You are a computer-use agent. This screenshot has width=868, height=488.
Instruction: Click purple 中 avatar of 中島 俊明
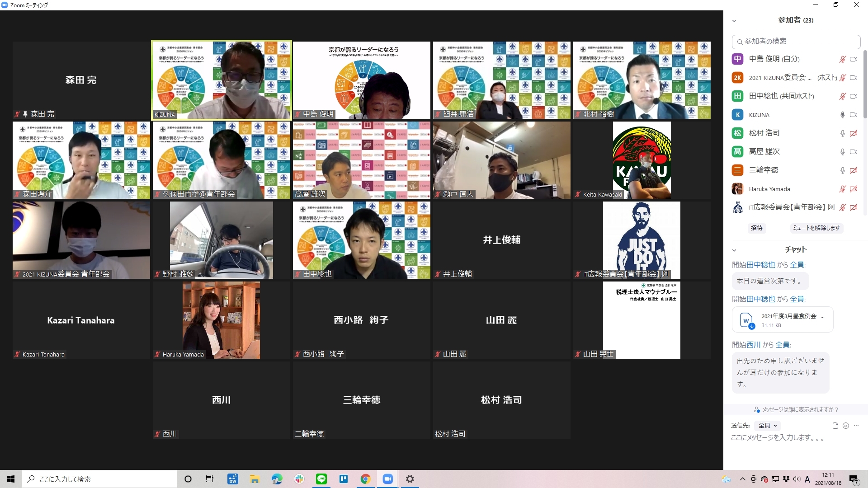tap(737, 59)
